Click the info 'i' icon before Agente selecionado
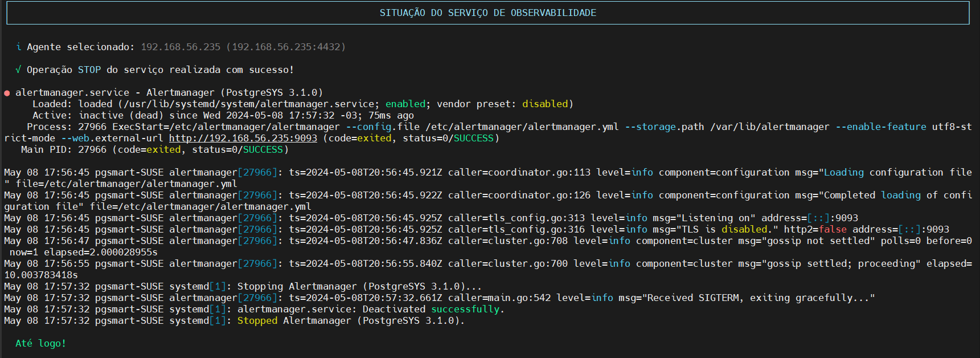This screenshot has height=358, width=980. pos(19,47)
